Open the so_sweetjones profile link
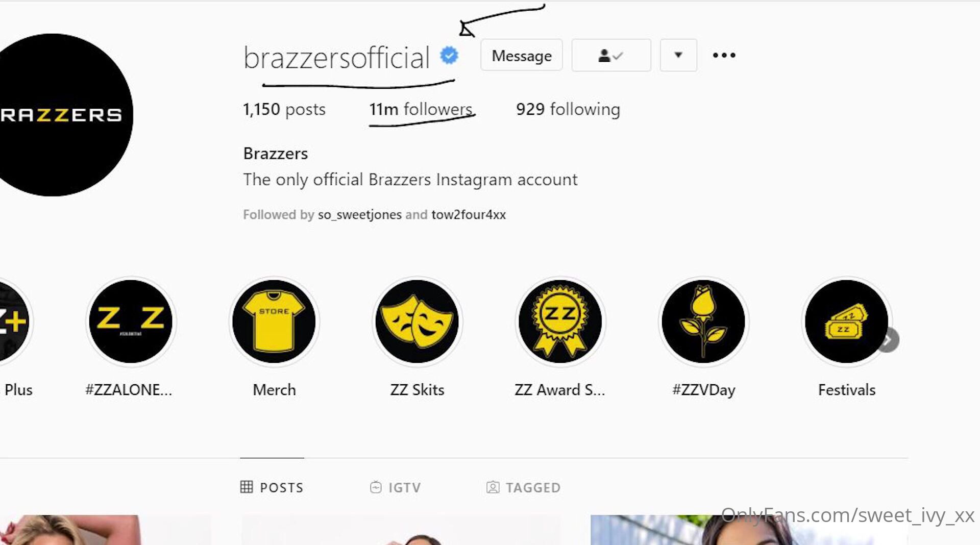This screenshot has width=980, height=545. 360,215
